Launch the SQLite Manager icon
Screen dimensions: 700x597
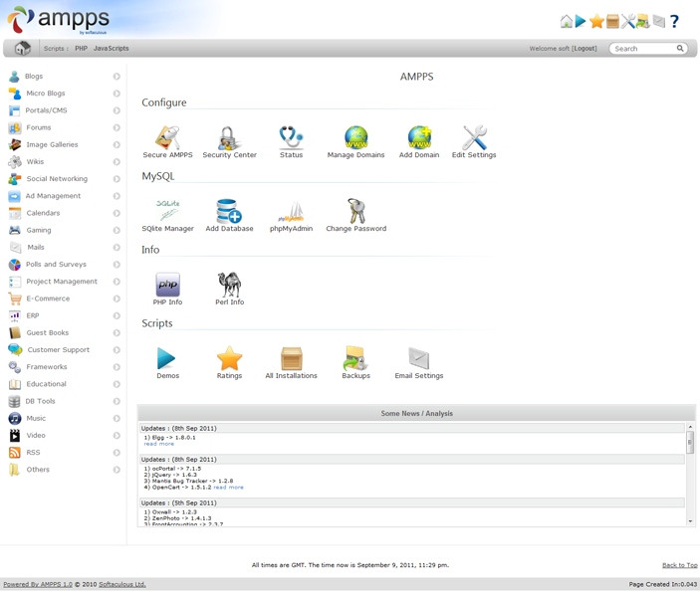pos(167,211)
